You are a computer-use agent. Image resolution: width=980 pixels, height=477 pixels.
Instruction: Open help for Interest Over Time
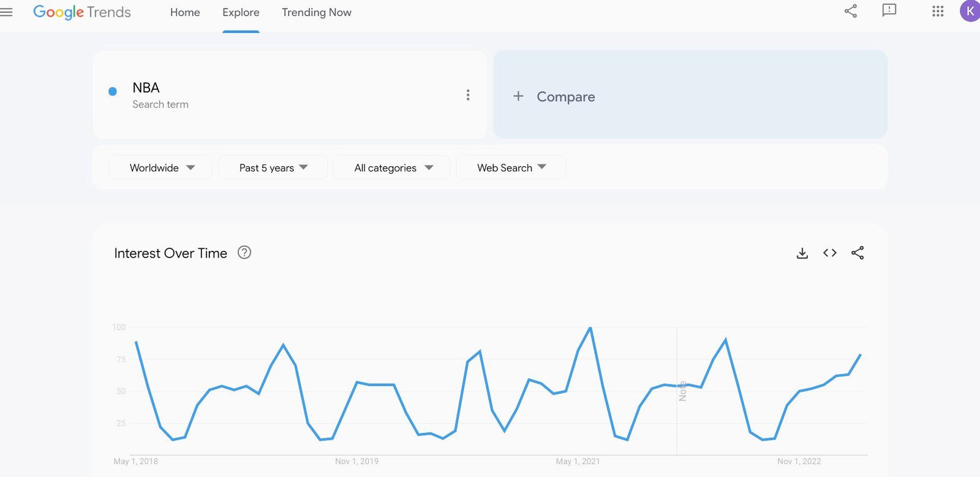pyautogui.click(x=244, y=253)
